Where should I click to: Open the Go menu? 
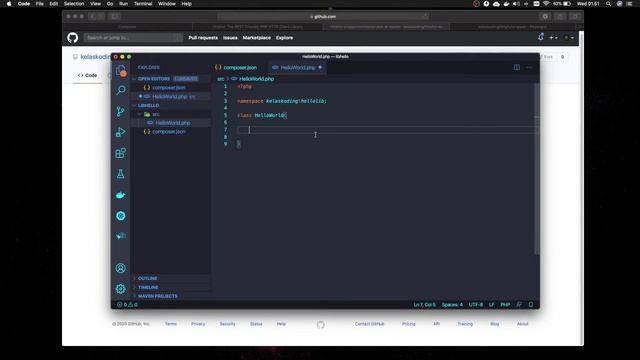110,4
